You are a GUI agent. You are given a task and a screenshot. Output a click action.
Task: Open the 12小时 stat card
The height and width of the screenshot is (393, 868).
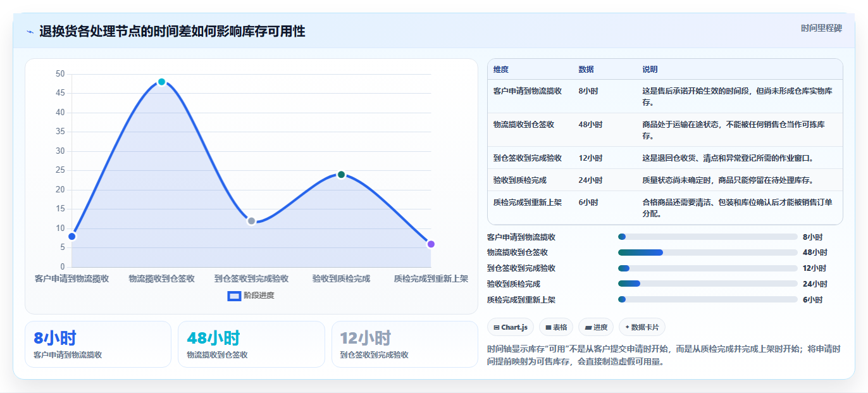(404, 344)
